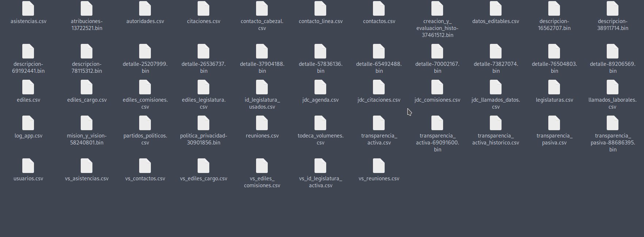Select usuarios.csv file icon
This screenshot has height=237, width=644.
click(x=28, y=166)
